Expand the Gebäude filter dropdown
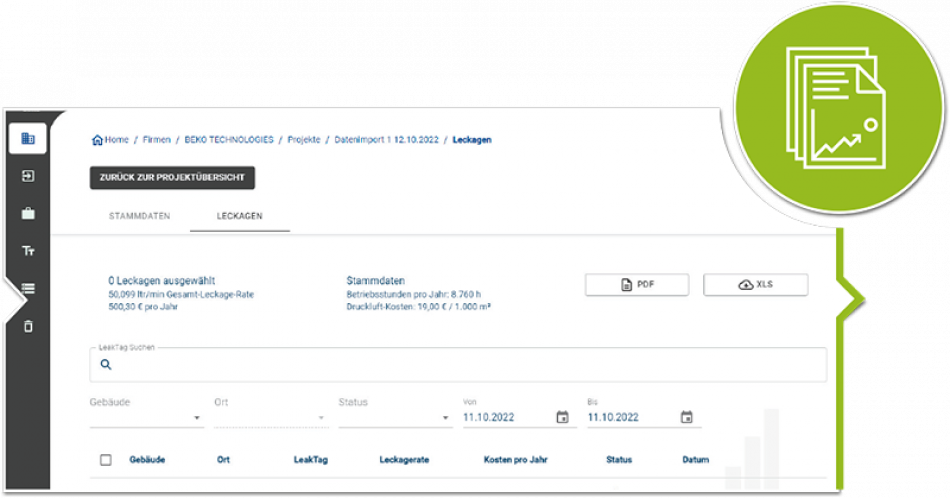Image resolution: width=950 pixels, height=498 pixels. point(145,417)
